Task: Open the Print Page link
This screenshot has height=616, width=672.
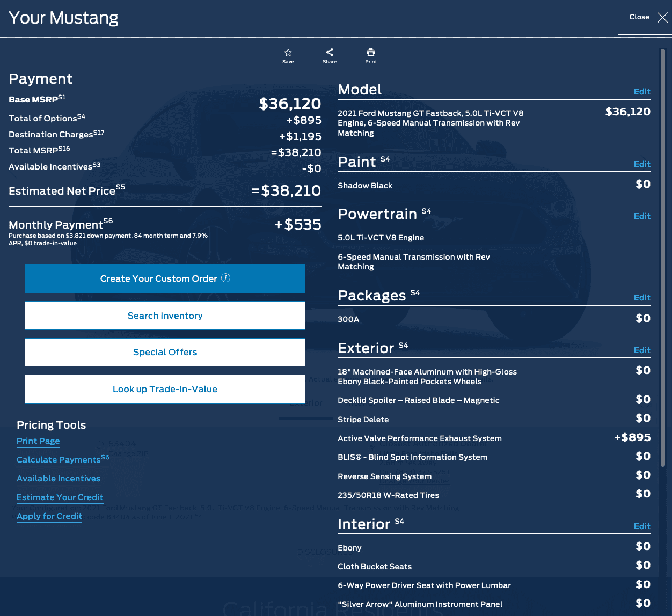Action: [x=38, y=441]
